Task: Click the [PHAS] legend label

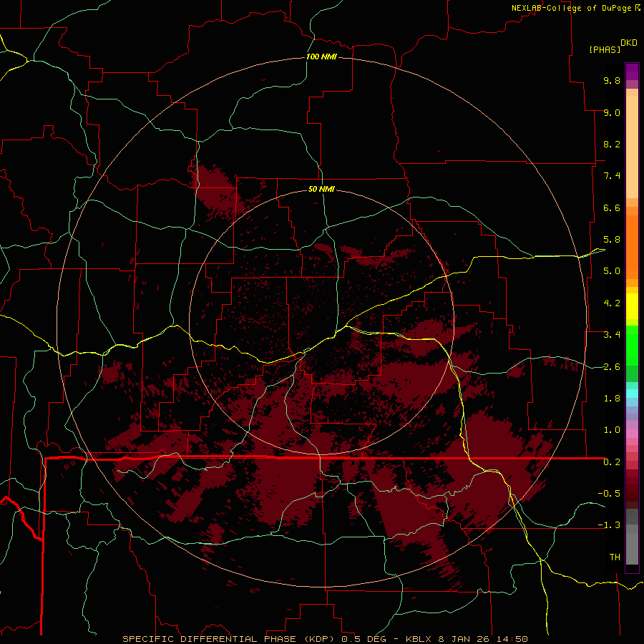Action: [605, 49]
